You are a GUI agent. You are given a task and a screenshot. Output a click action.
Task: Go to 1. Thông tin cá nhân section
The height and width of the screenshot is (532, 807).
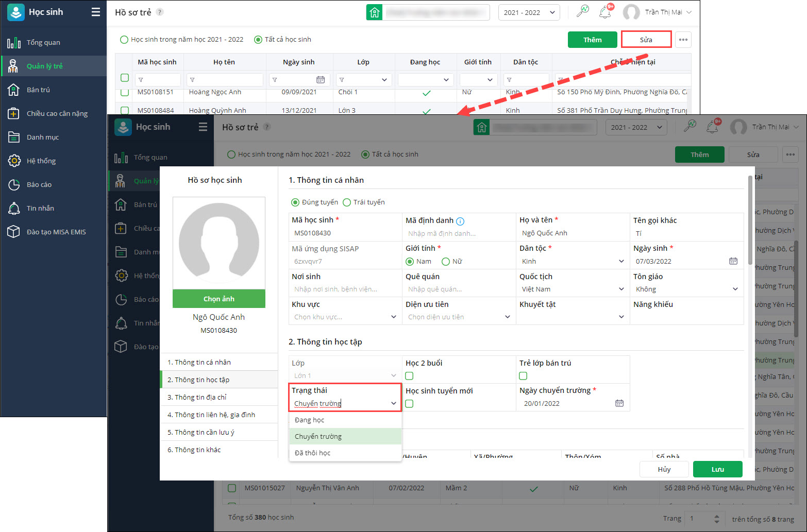(219, 362)
